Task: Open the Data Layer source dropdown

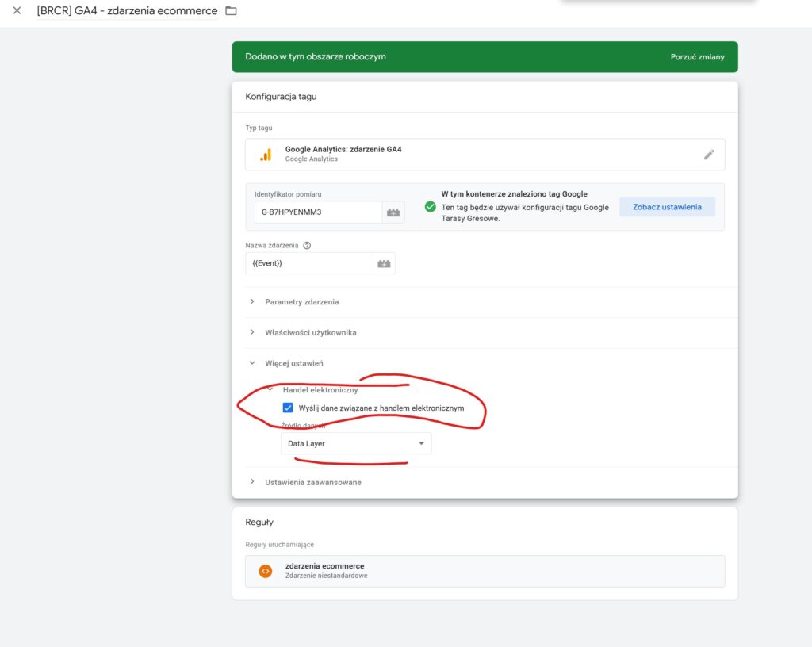Action: [356, 443]
